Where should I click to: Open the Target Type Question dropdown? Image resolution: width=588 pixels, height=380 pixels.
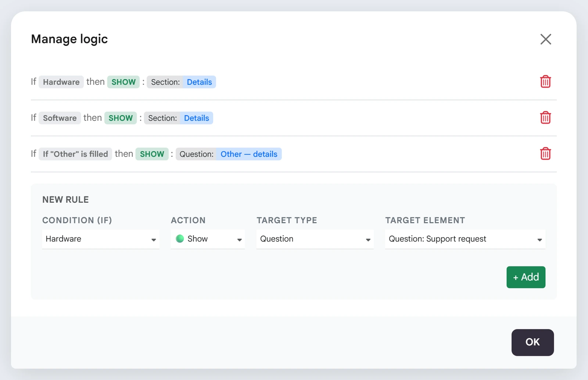coord(315,239)
